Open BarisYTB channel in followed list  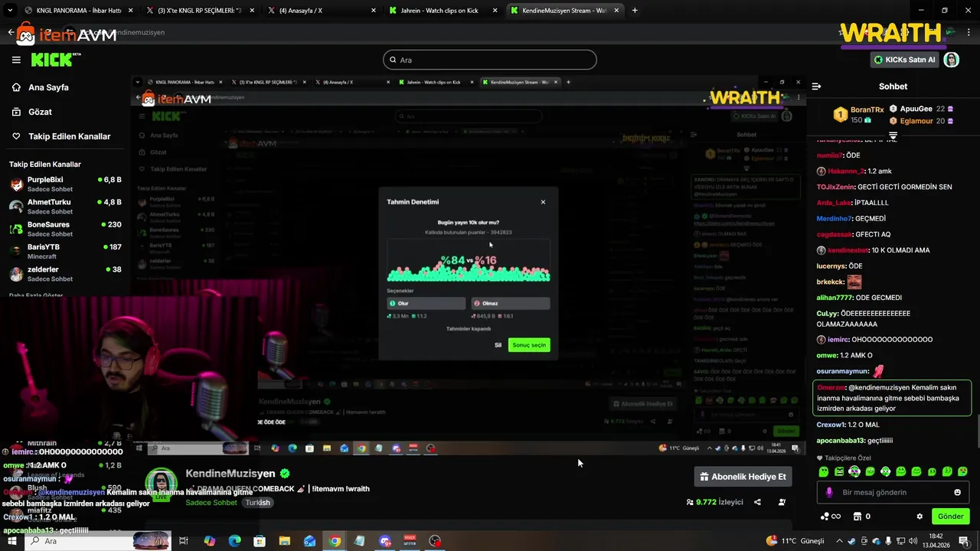coord(65,251)
